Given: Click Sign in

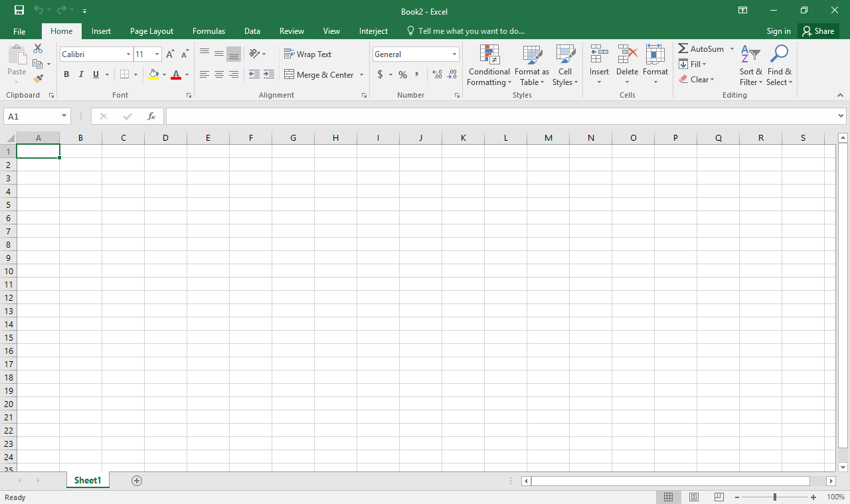Looking at the screenshot, I should tap(778, 31).
